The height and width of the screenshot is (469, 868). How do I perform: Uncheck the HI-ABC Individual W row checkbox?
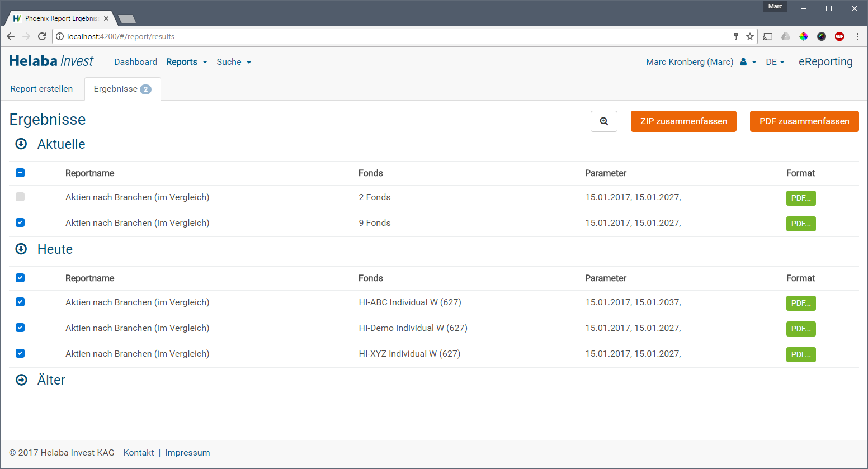(x=20, y=302)
